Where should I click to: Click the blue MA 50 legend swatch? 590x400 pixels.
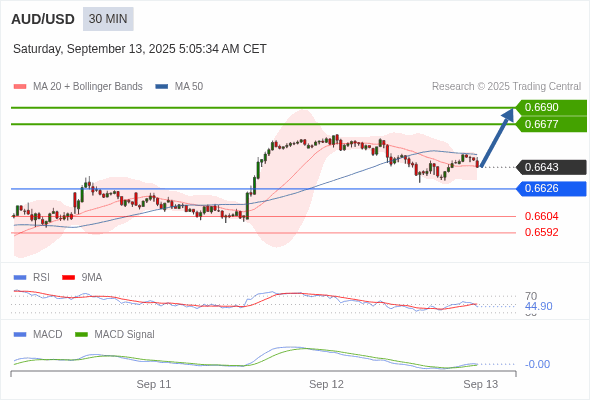pos(162,87)
